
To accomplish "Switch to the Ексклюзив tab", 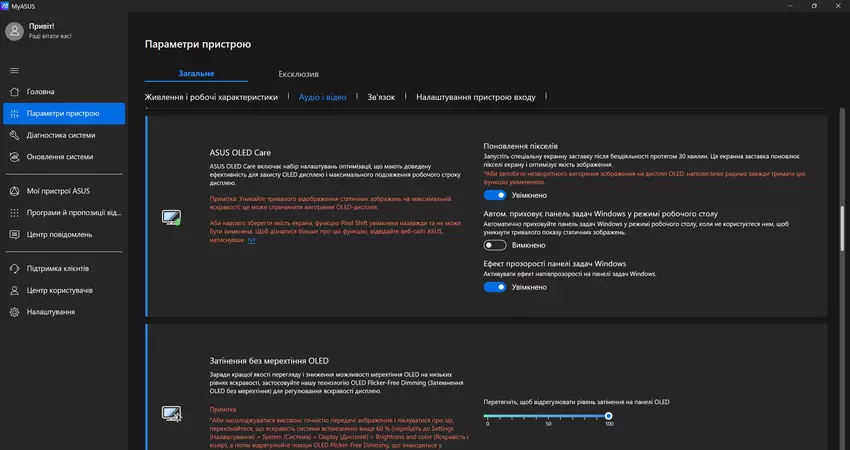I will pyautogui.click(x=298, y=74).
